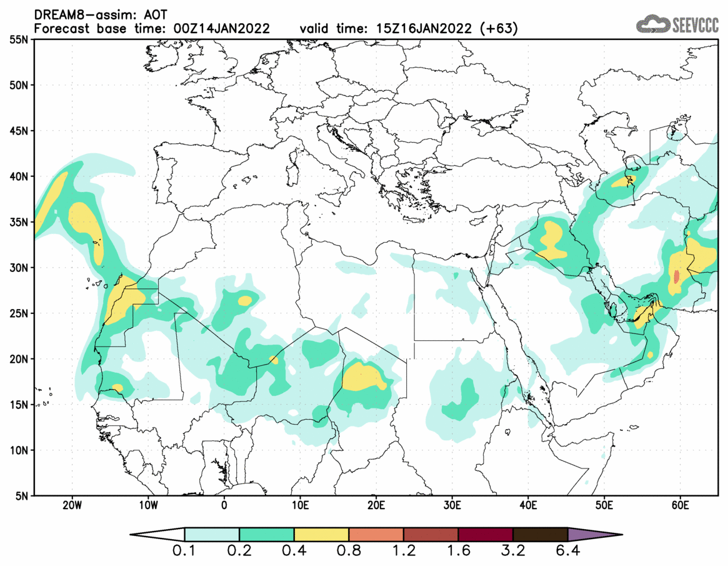Click the red AOT hotspot near 60E 29N
The image size is (728, 566).
(677, 276)
